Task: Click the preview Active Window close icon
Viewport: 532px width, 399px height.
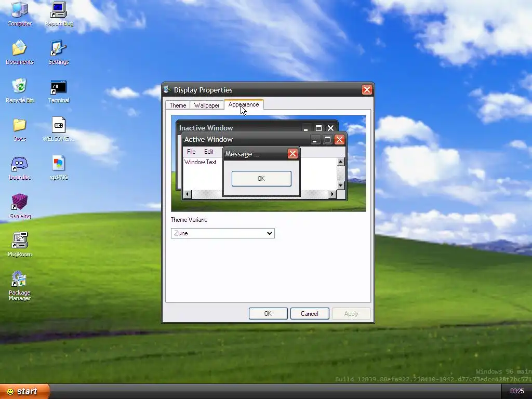Action: click(339, 139)
